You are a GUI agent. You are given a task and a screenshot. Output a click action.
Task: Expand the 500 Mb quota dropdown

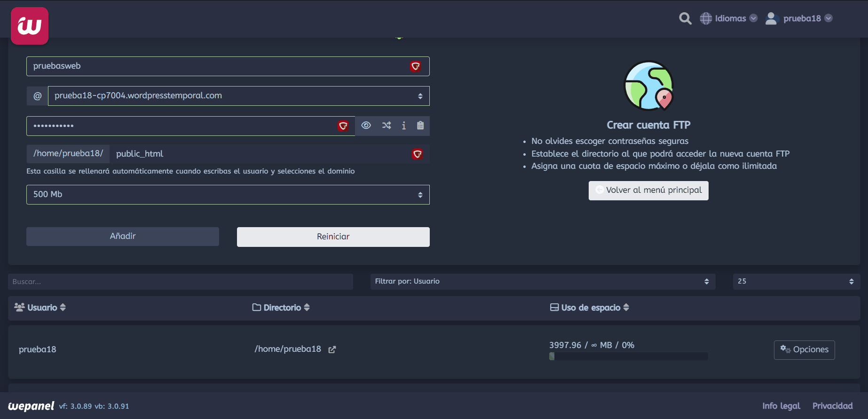click(228, 195)
